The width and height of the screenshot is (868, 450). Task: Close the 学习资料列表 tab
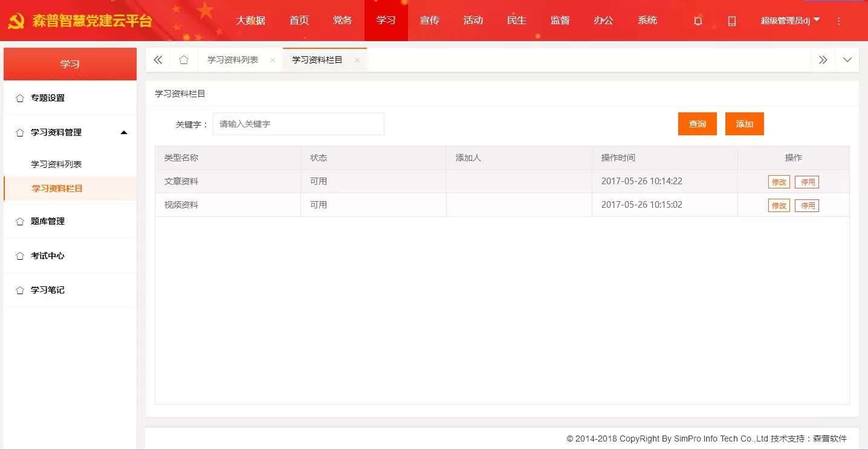pos(273,60)
